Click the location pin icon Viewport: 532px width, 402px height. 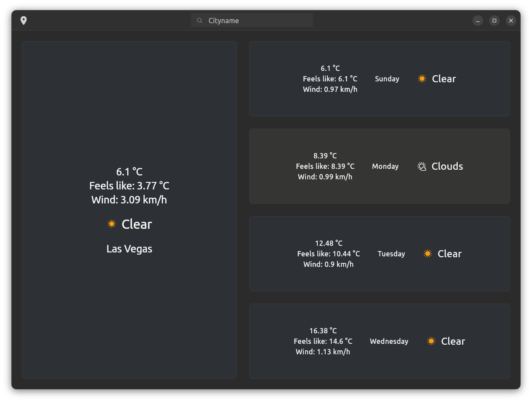[x=24, y=21]
